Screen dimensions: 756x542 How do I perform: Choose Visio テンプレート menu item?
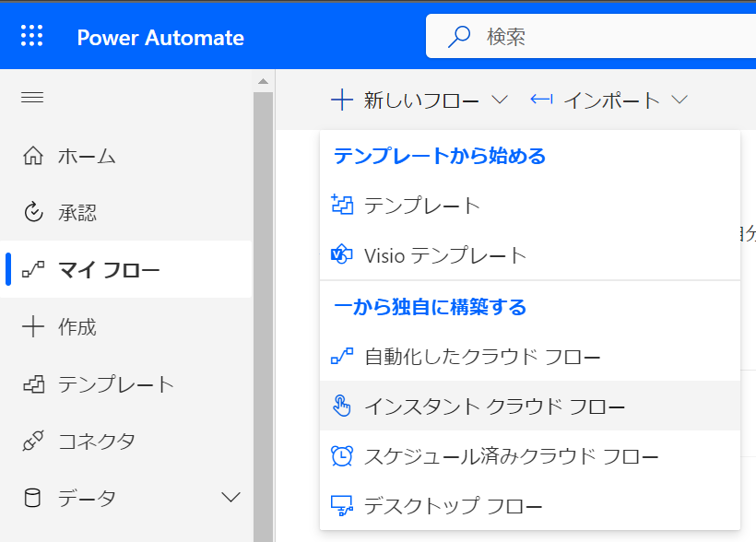coord(530,254)
